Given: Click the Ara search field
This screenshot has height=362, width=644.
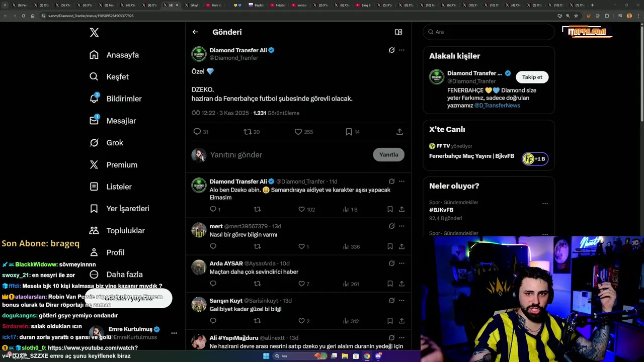Looking at the screenshot, I should point(489,32).
